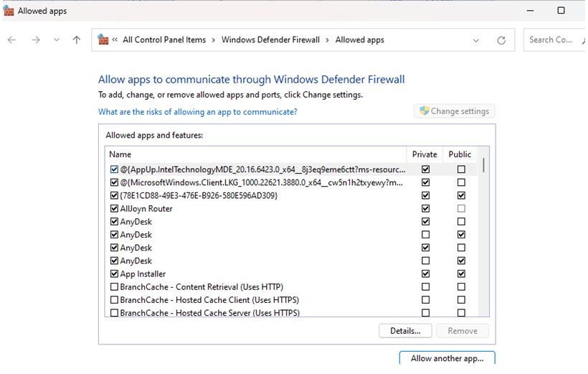
Task: Toggle Private for AllJoyn Router
Action: [425, 208]
